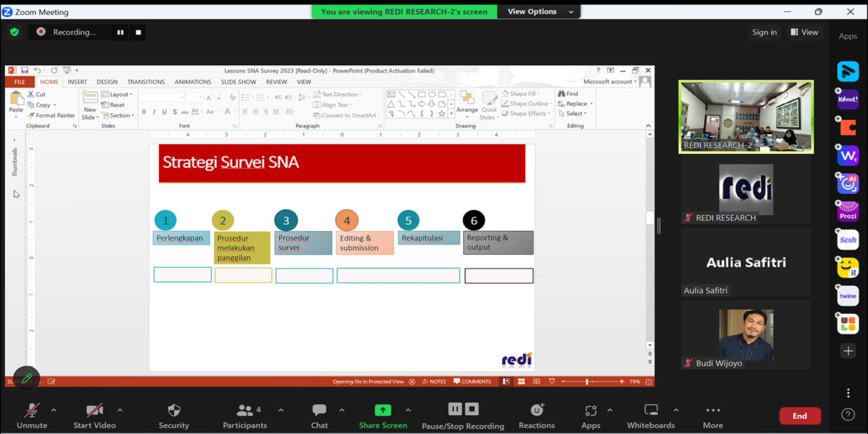Pause the recording in top bar

[x=121, y=33]
